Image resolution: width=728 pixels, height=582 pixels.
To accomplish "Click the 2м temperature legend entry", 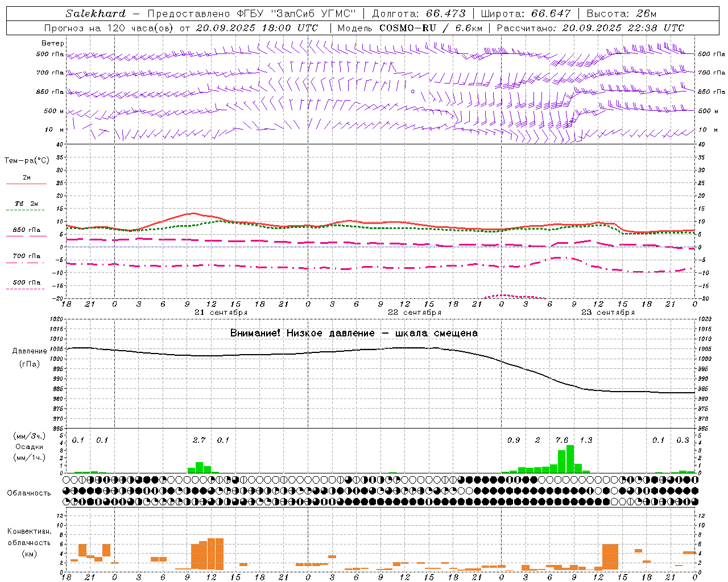I will (x=27, y=178).
